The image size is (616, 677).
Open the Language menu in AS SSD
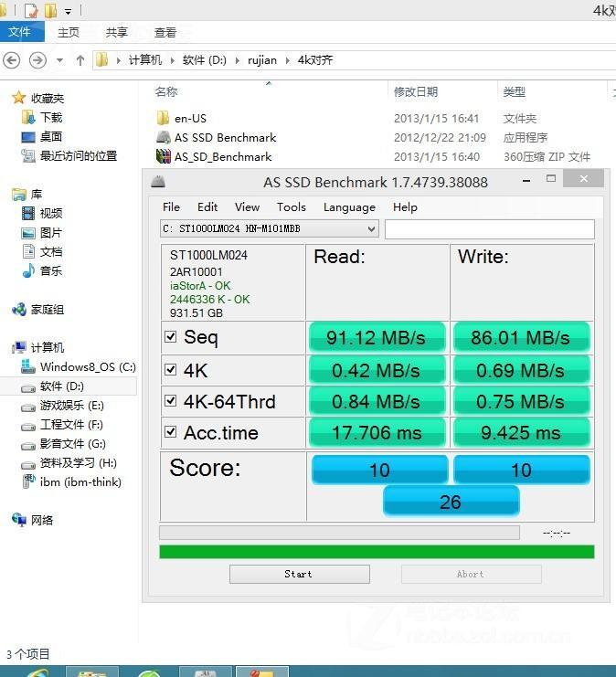pyautogui.click(x=349, y=207)
